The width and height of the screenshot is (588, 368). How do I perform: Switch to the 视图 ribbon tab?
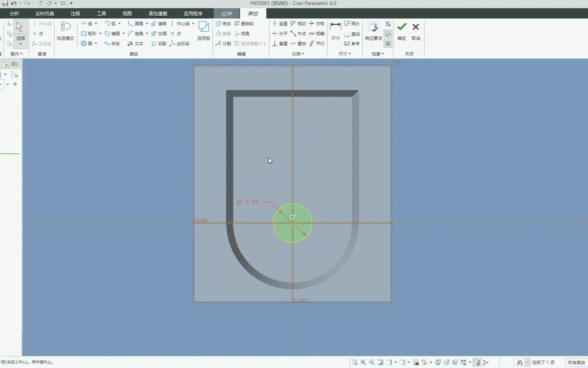(x=127, y=14)
